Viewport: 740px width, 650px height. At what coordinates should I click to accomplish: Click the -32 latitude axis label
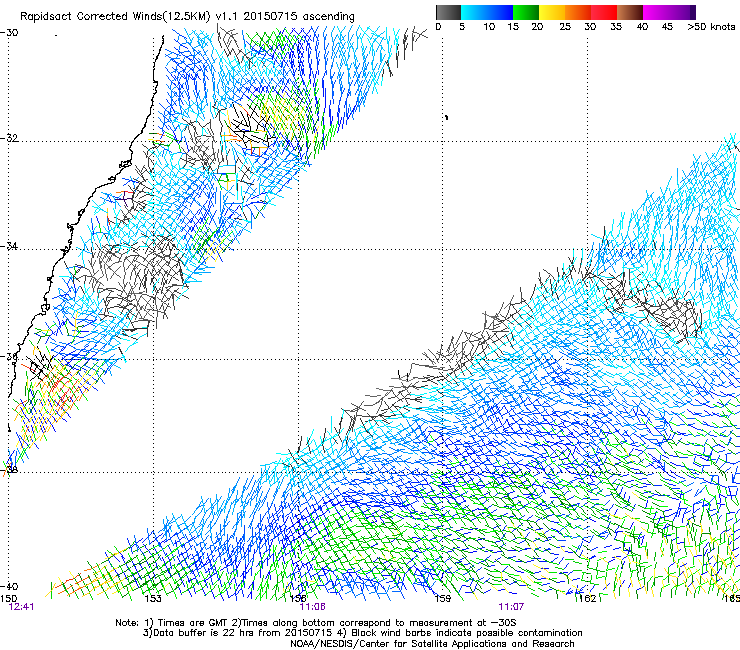(x=9, y=138)
